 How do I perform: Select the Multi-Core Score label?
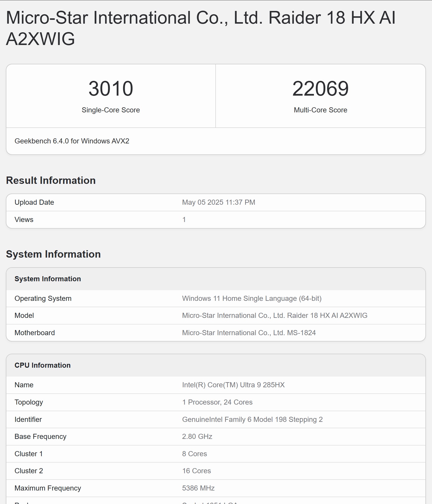point(320,110)
